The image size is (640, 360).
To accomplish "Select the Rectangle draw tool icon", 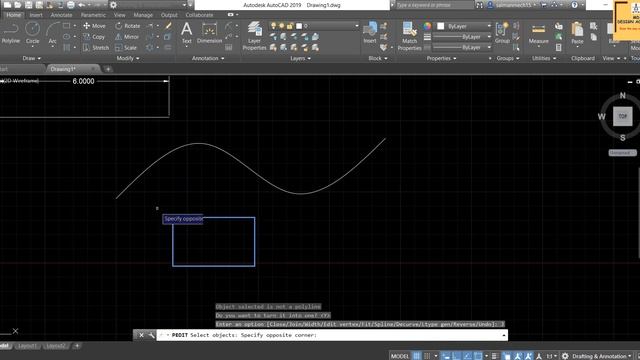I will [67, 26].
